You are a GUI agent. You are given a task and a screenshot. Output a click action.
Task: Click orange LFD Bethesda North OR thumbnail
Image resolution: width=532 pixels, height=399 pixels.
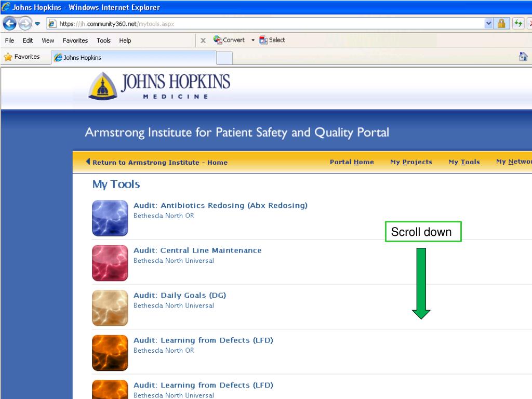pyautogui.click(x=110, y=353)
